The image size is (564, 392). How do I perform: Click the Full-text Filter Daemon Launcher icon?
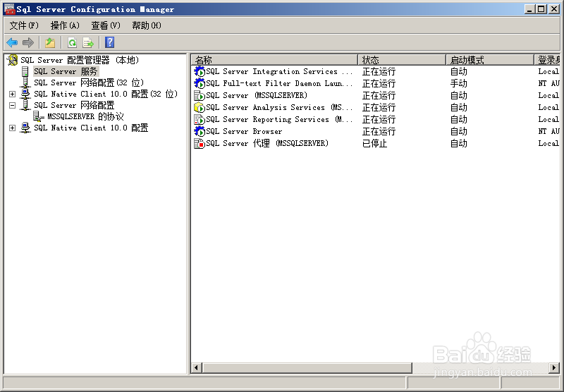pos(200,83)
